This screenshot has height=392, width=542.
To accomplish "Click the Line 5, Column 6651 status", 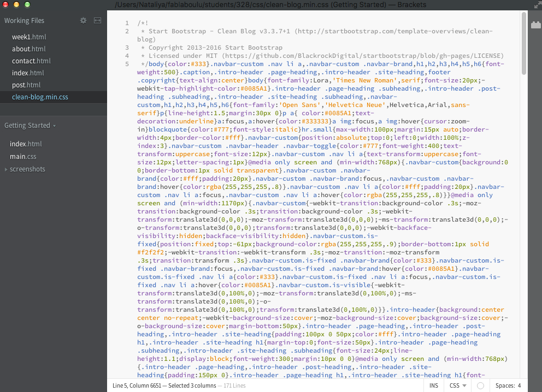I will [x=137, y=386].
